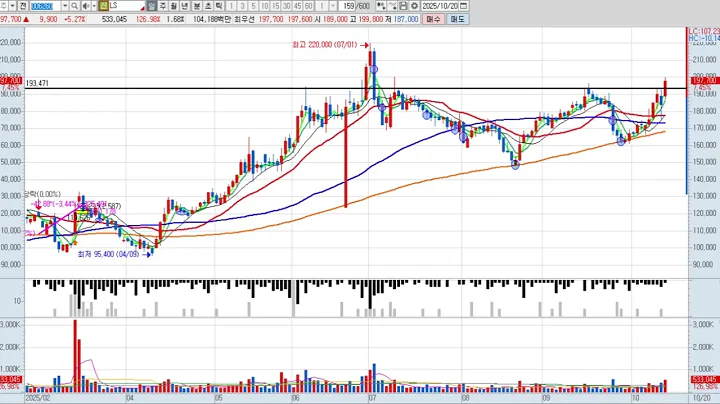Click the 126.98% volume ratio value
Image resolution: width=720 pixels, height=404 pixels.
(x=148, y=19)
